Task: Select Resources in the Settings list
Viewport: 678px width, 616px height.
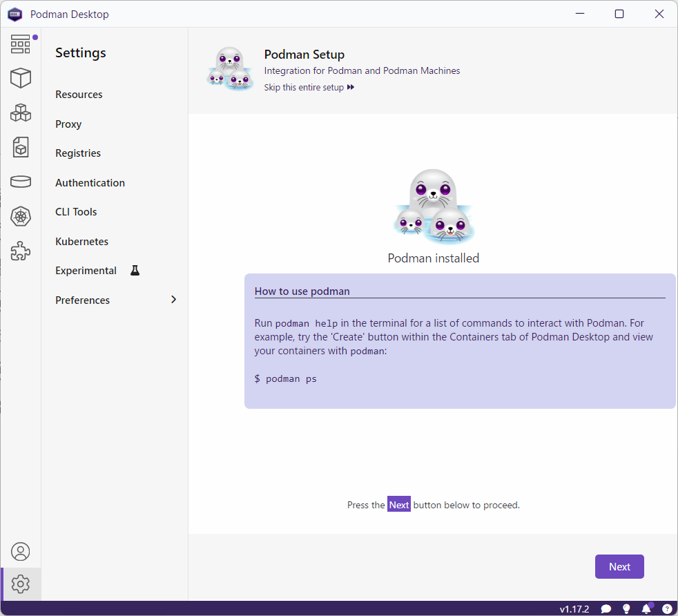Action: (x=79, y=95)
